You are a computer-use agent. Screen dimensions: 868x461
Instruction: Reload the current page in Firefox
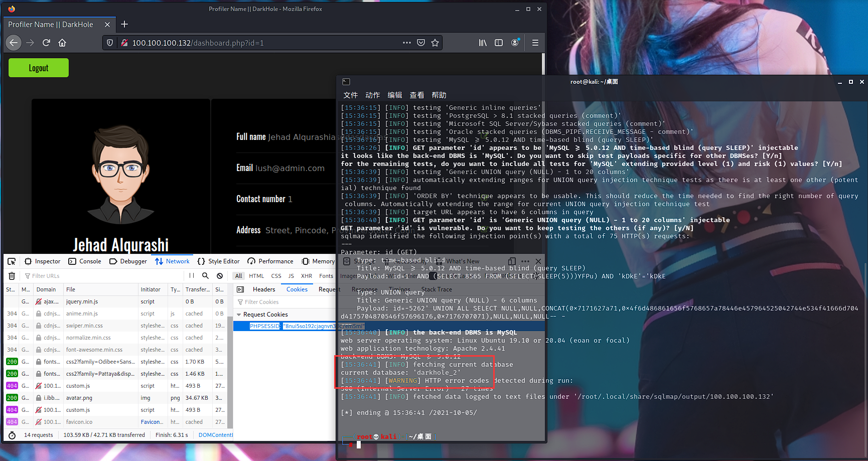tap(46, 43)
